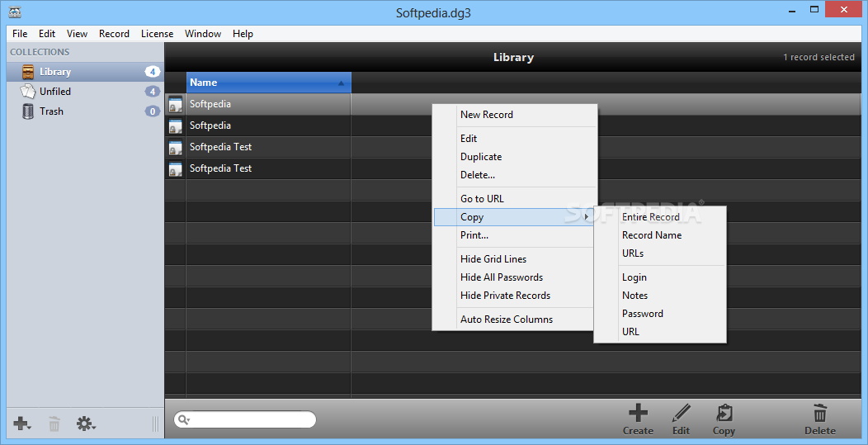Click the Library count badge
Image resolution: width=868 pixels, height=445 pixels.
(x=153, y=72)
